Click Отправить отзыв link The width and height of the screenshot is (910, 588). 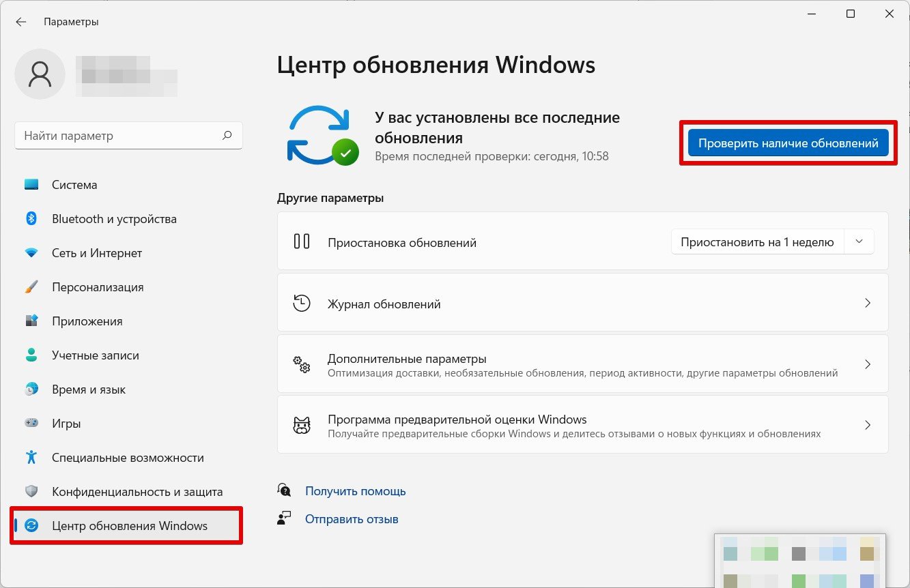[x=352, y=519]
